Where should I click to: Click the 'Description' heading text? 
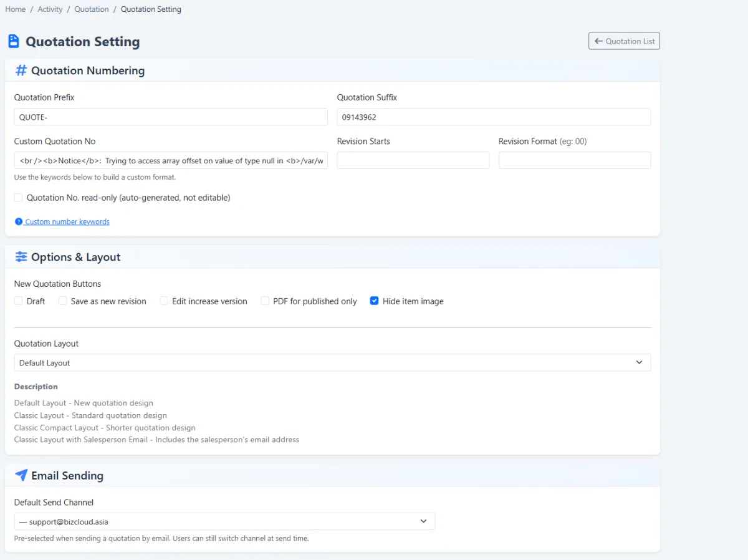click(x=36, y=387)
